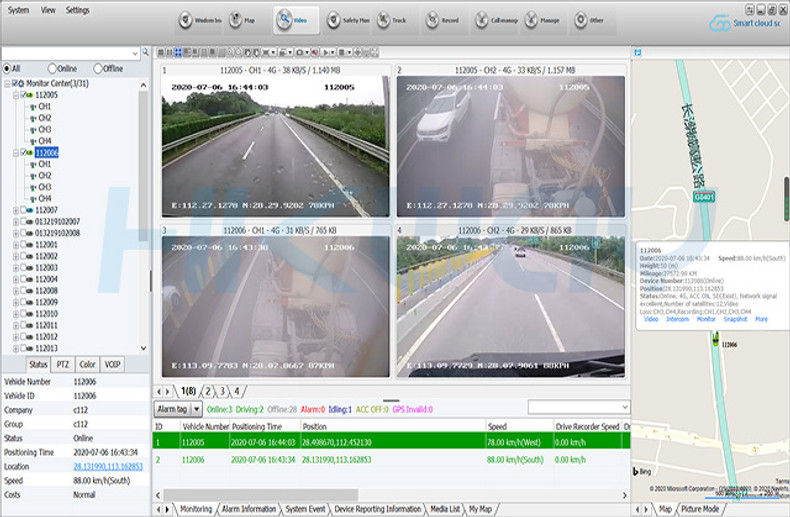The width and height of the screenshot is (790, 517).
Task: Click the icon at map panel top-left
Action: (638, 52)
